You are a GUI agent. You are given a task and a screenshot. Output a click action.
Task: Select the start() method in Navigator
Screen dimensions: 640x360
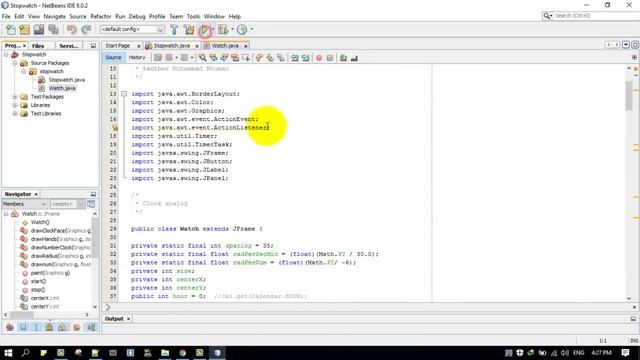coord(38,281)
